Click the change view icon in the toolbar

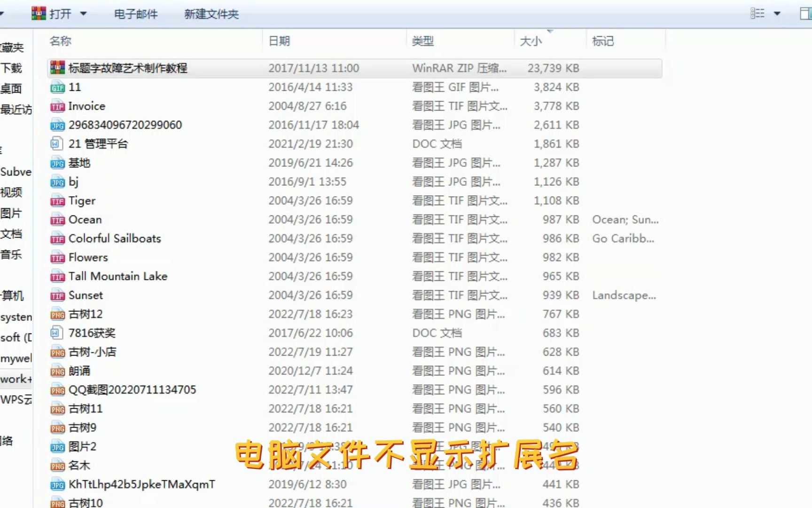pos(757,13)
